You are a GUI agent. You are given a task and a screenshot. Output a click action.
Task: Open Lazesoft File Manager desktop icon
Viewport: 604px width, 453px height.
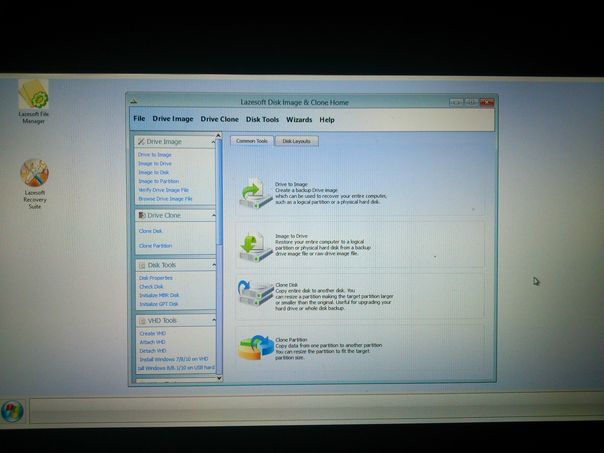click(x=34, y=102)
